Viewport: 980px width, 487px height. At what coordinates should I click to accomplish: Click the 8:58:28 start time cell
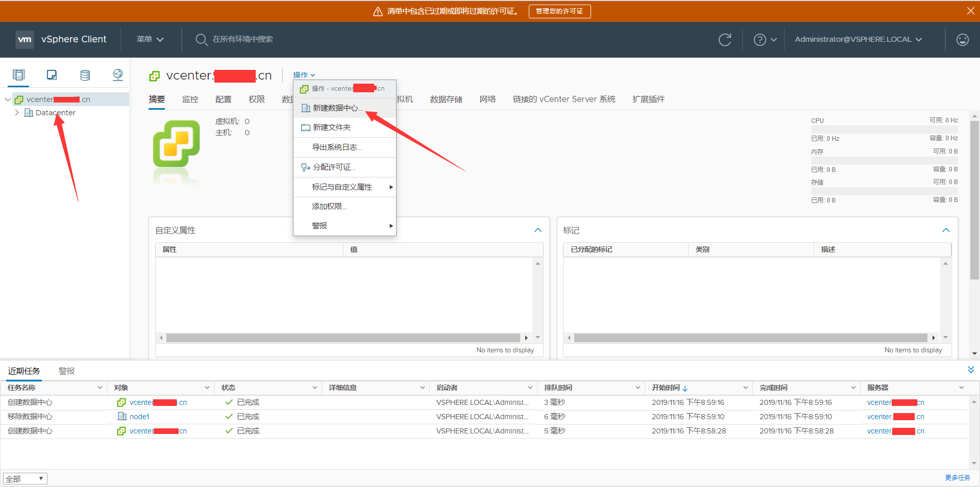689,431
